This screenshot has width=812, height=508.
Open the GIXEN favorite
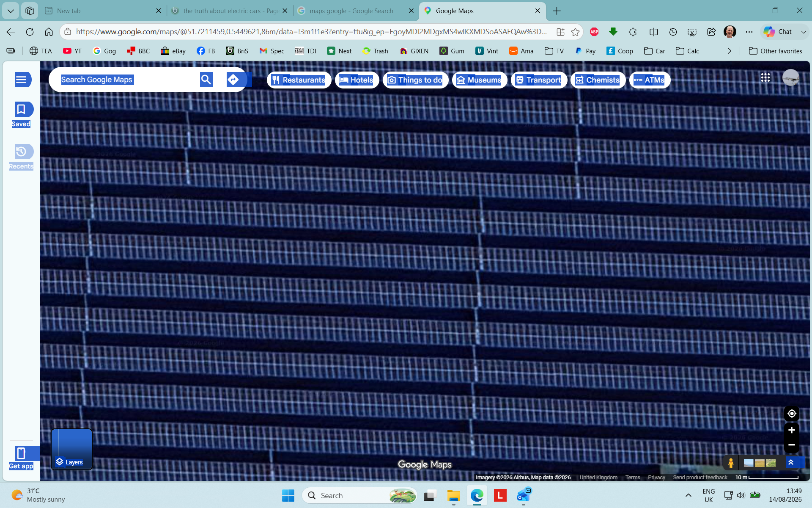pyautogui.click(x=414, y=51)
